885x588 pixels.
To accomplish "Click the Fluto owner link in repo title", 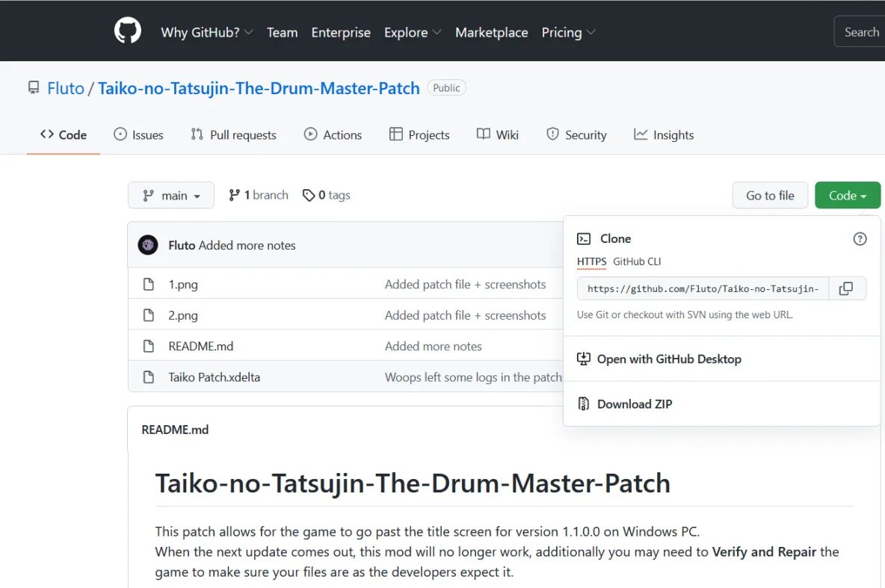I will coord(66,88).
